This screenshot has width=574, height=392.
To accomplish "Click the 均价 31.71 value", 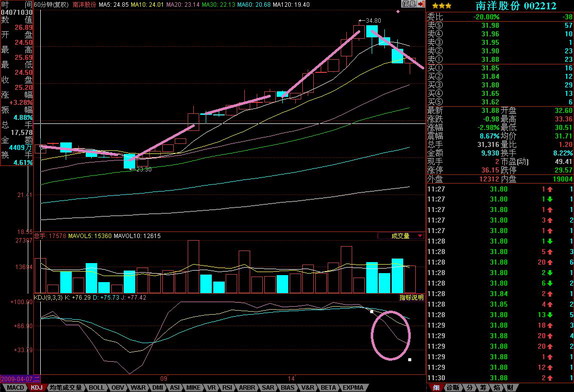I will click(563, 136).
